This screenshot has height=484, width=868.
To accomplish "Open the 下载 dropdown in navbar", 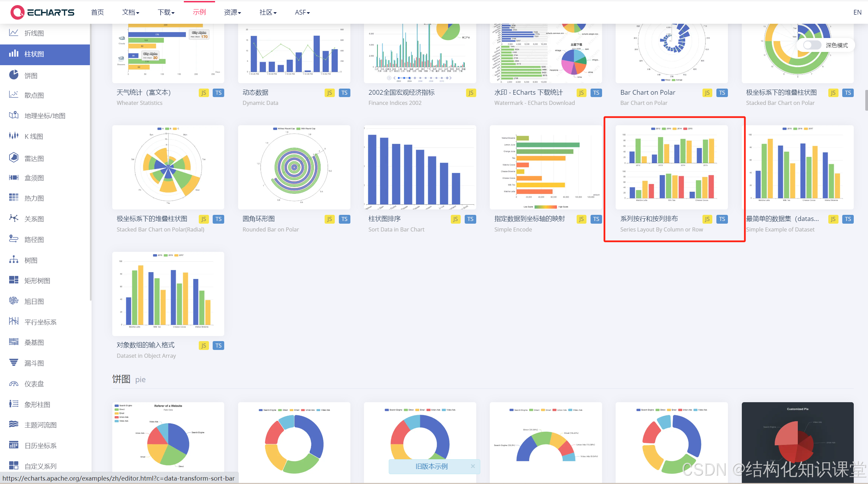I will tap(166, 13).
